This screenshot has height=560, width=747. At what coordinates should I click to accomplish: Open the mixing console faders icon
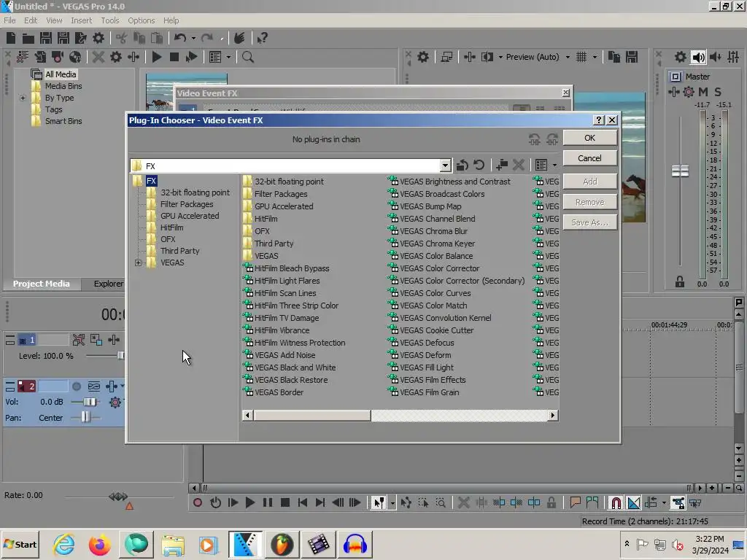(734, 57)
